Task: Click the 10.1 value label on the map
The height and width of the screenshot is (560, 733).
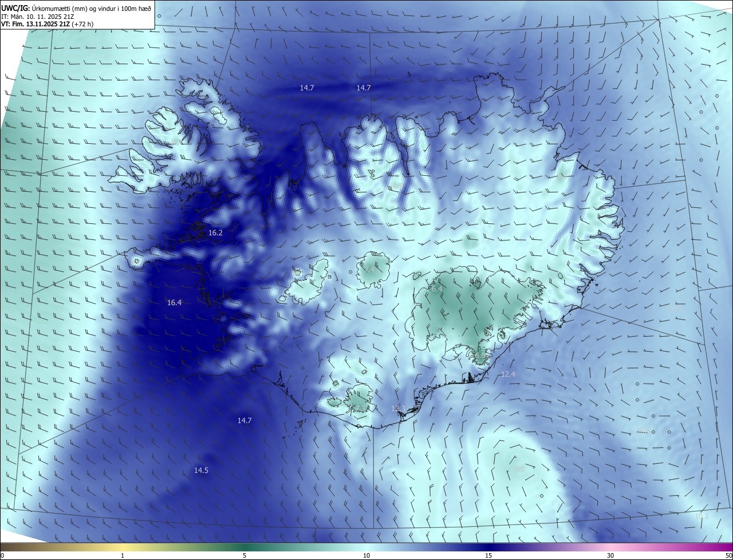Action: click(x=701, y=516)
